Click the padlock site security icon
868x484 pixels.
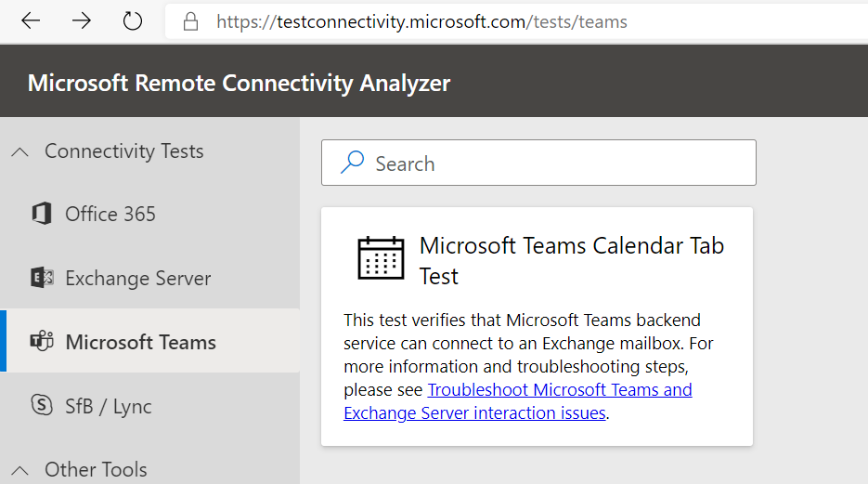pos(191,21)
